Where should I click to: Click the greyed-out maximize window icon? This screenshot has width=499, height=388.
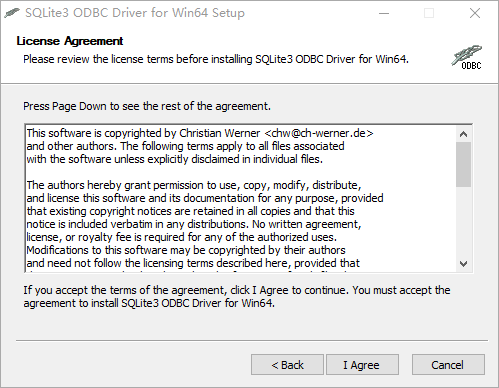(429, 14)
